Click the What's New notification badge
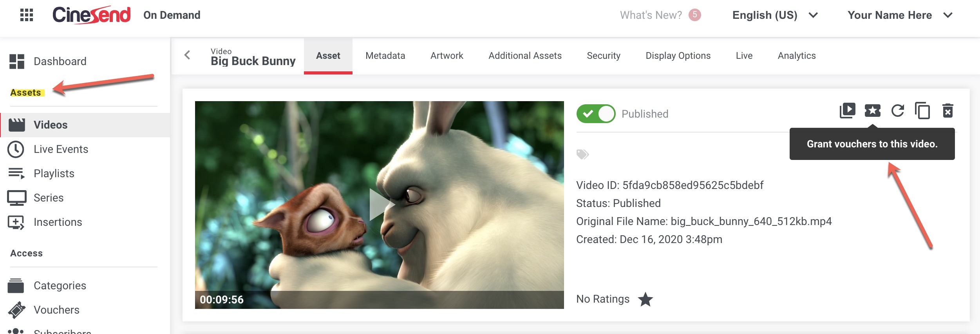980x334 pixels. click(694, 15)
